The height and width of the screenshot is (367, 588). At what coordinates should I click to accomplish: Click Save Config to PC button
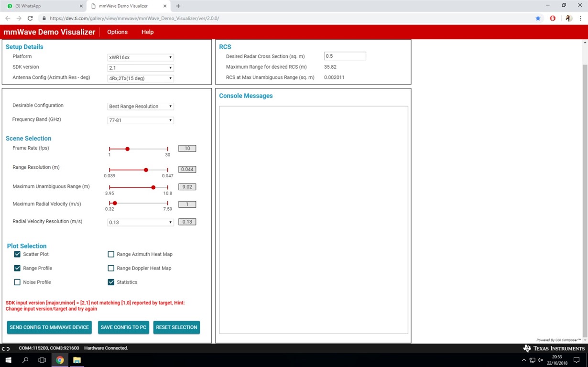click(x=123, y=327)
